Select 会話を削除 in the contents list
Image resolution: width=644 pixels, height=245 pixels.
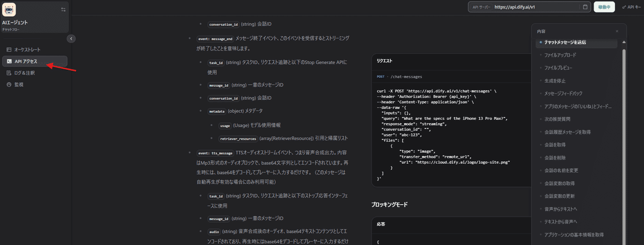pos(556,158)
